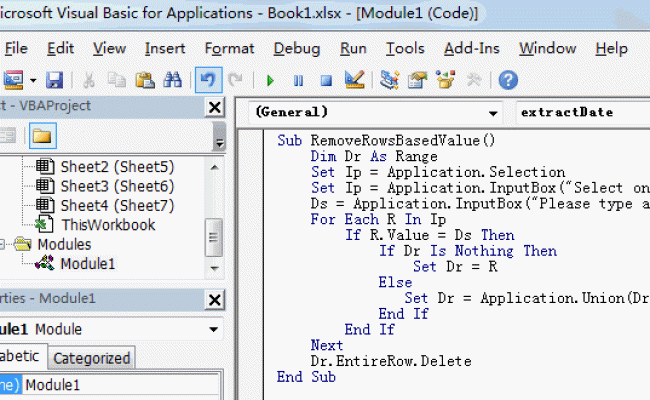Select the Modules folder in tree
Screen dimensions: 650x400
click(64, 244)
